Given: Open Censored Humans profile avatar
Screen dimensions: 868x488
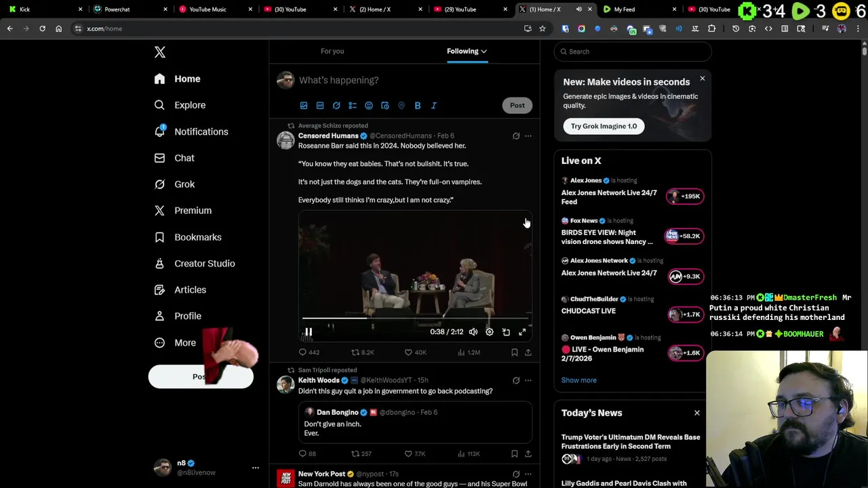Looking at the screenshot, I should [x=285, y=140].
